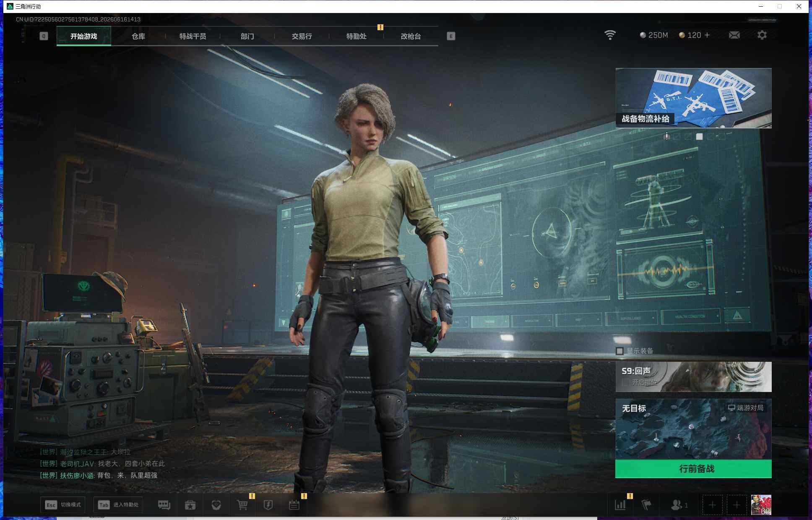Image resolution: width=812 pixels, height=520 pixels.
Task: Open the 开始游戏 tab
Action: coord(84,36)
